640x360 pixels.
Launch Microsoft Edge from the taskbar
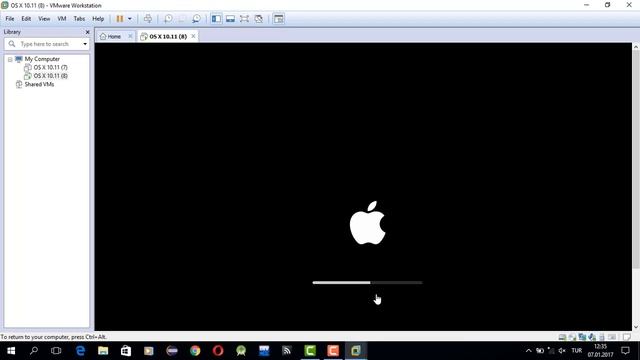[80, 351]
